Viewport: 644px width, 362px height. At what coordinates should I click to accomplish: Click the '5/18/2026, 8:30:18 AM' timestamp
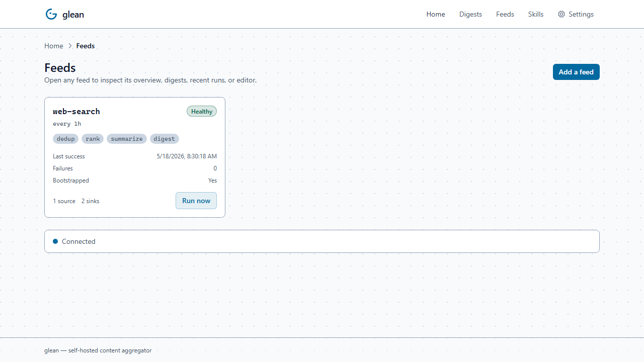pyautogui.click(x=187, y=156)
